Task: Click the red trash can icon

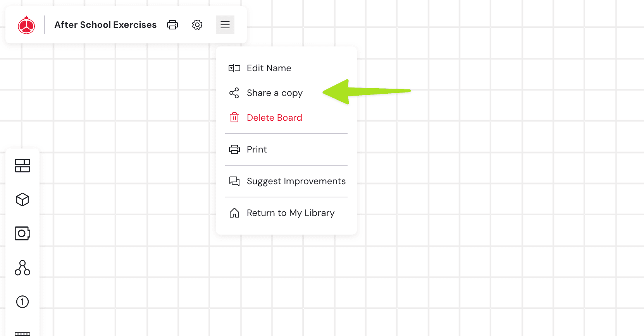Action: click(234, 118)
